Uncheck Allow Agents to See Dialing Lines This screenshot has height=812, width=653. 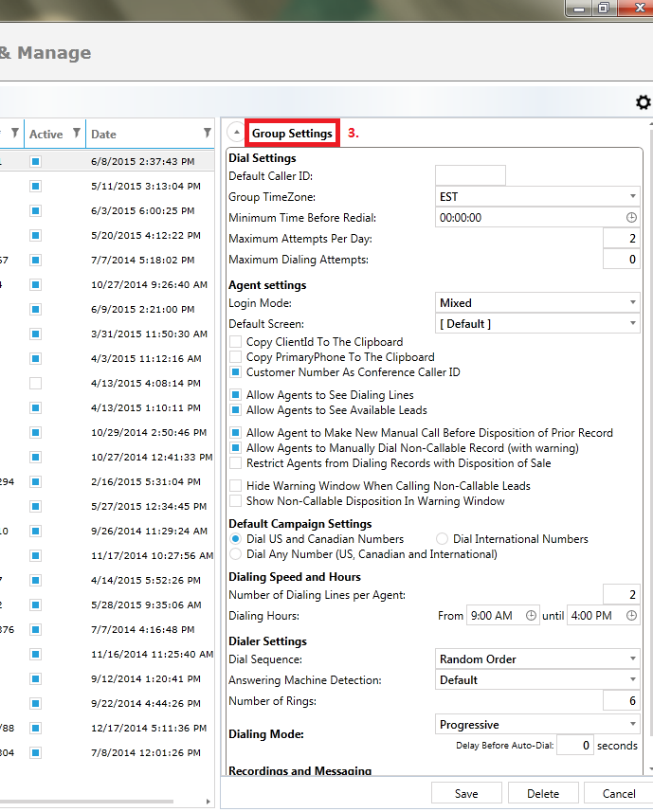pyautogui.click(x=235, y=395)
